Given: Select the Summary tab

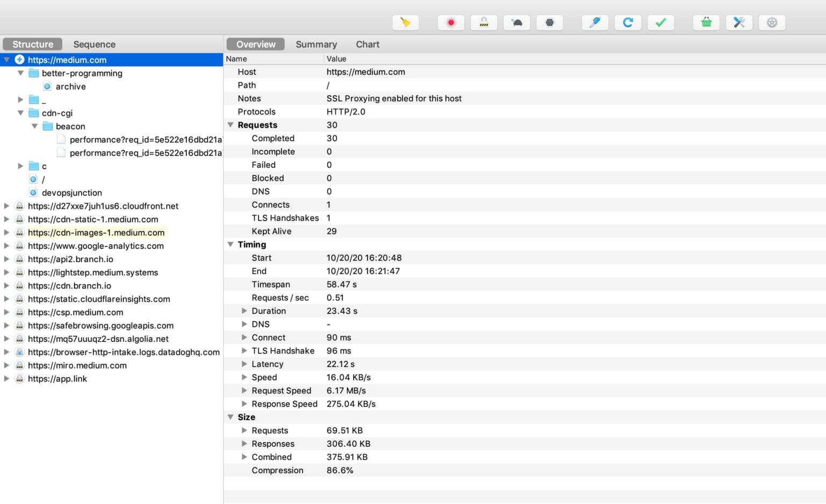Looking at the screenshot, I should point(316,44).
